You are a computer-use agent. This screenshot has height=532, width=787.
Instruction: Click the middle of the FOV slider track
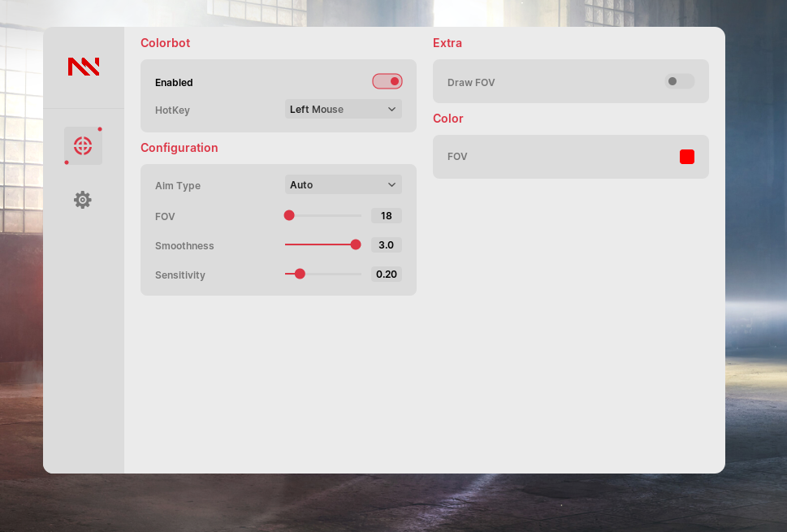click(x=323, y=215)
